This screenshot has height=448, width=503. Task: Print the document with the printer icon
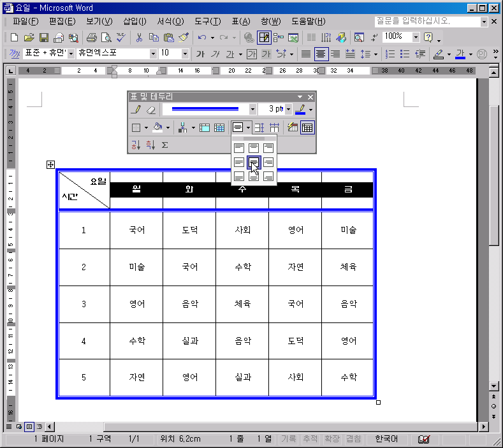pos(92,38)
